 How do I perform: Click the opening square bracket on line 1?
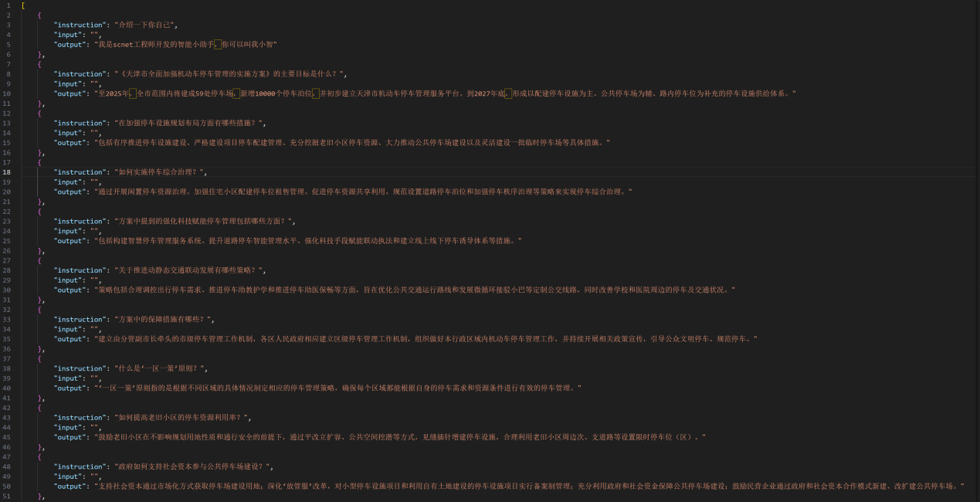[22, 5]
